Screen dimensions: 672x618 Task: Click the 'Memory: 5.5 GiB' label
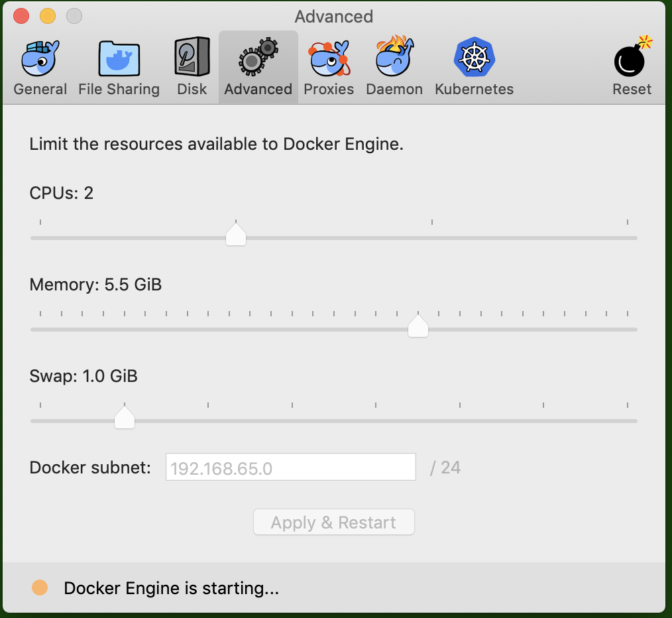95,284
